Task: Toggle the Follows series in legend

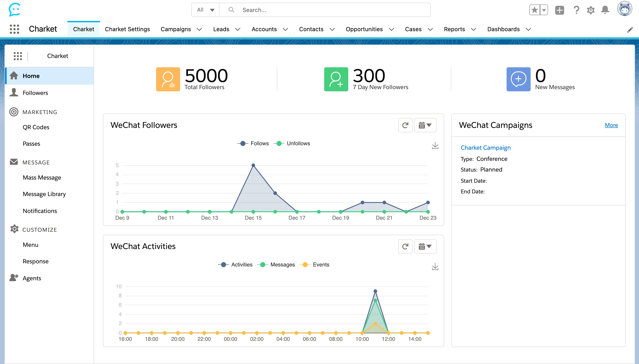Action: click(253, 143)
